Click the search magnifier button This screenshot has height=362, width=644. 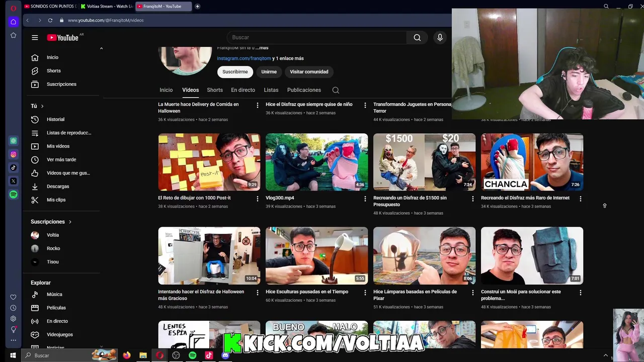pos(417,37)
